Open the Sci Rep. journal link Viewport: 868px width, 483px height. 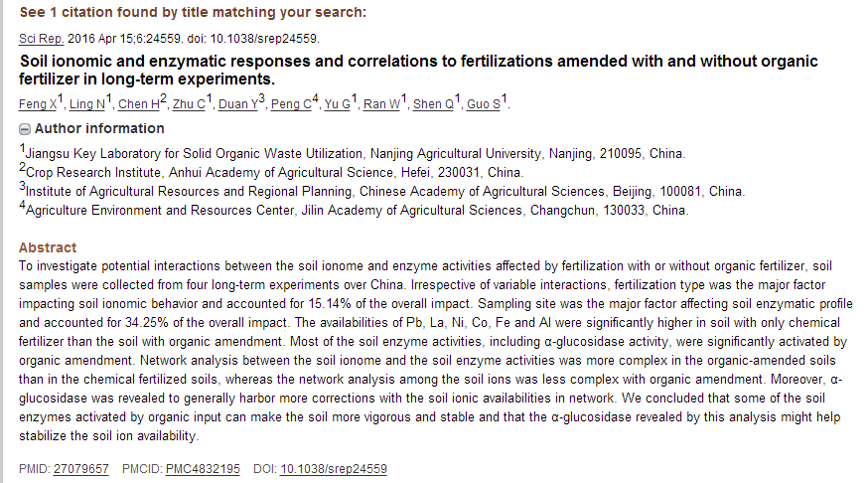(x=40, y=39)
